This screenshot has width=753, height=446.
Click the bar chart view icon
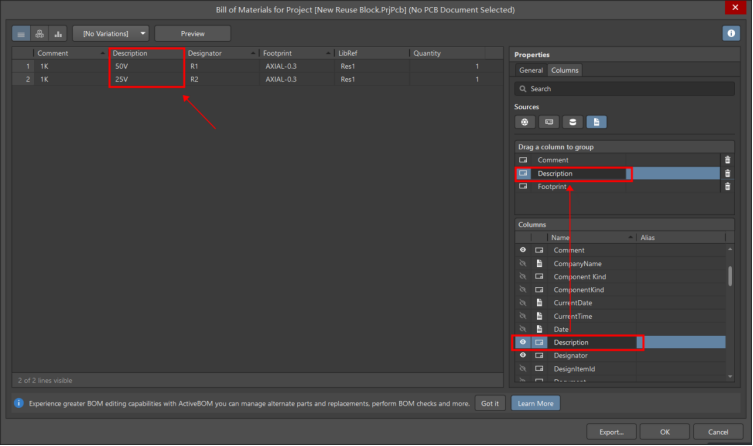click(x=57, y=33)
